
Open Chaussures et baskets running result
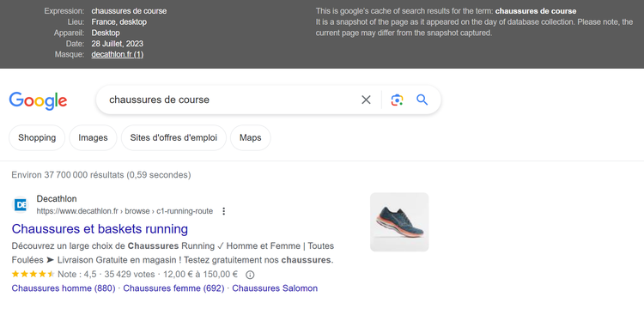point(100,229)
